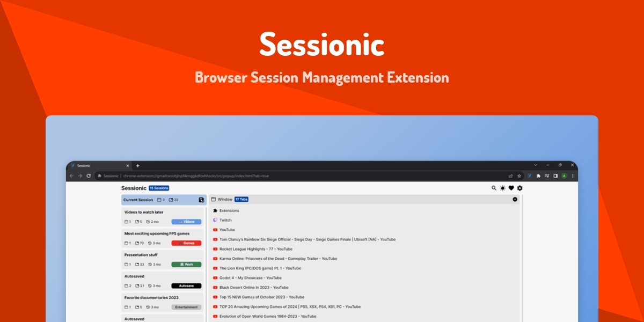Click the session list scrollbar
Screen dimensions: 644x322
pyautogui.click(x=207, y=264)
